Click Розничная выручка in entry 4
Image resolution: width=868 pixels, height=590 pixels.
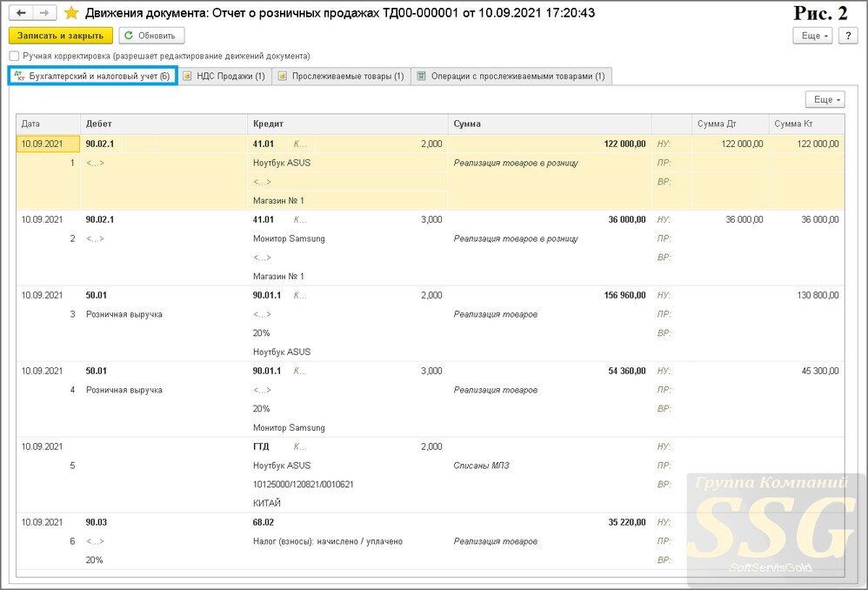pos(124,390)
